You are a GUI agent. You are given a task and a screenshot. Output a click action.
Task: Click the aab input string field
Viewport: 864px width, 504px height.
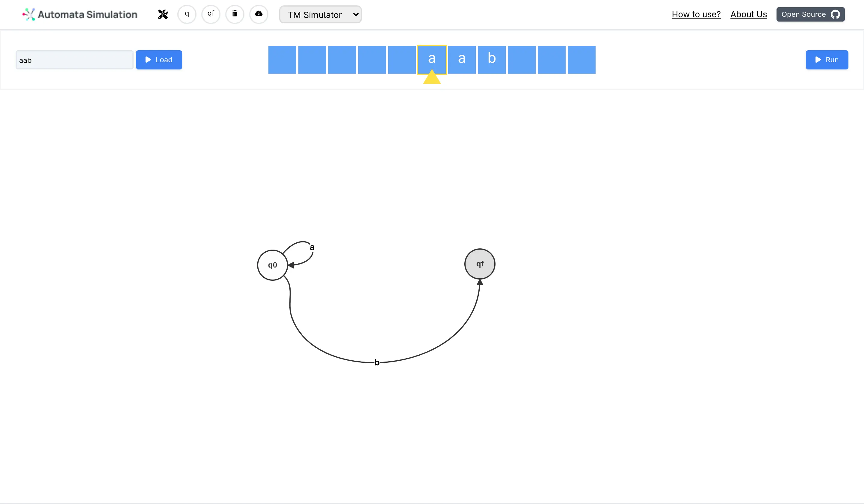pyautogui.click(x=74, y=60)
